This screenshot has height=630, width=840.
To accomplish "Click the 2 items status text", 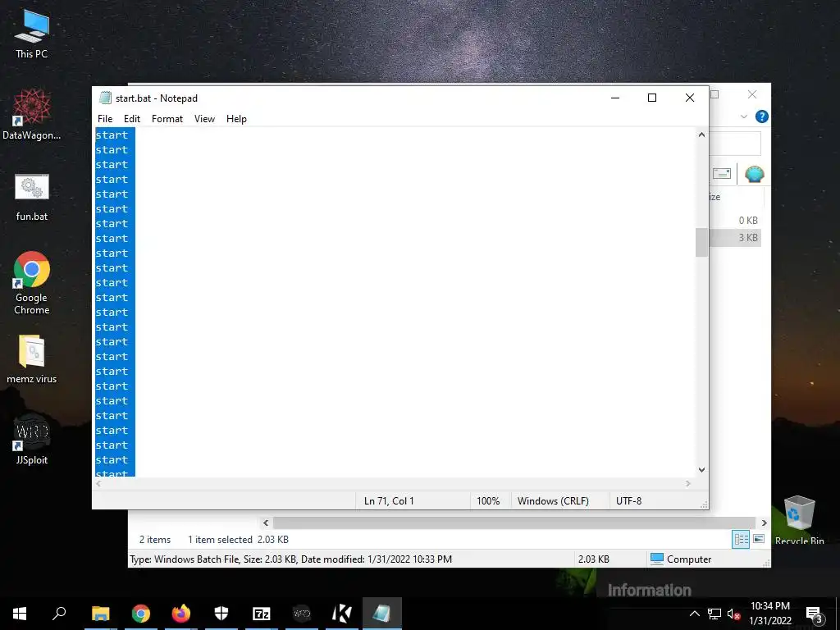I will point(155,540).
